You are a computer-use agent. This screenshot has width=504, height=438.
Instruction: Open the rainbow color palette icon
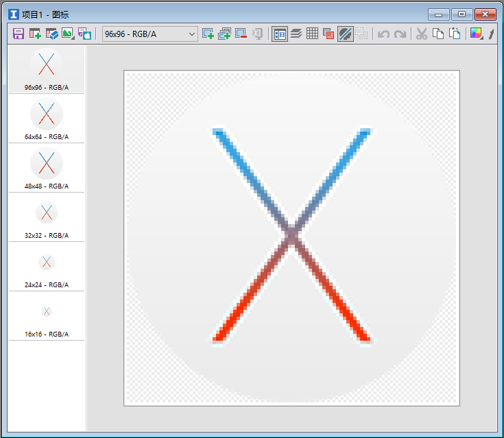tap(477, 34)
